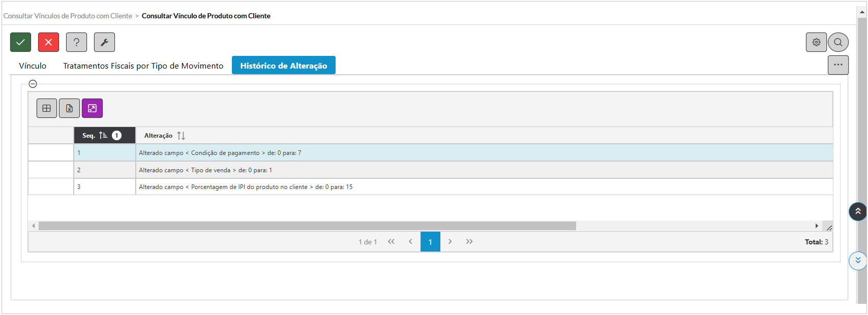Open the three-dots more options menu

pyautogui.click(x=838, y=65)
